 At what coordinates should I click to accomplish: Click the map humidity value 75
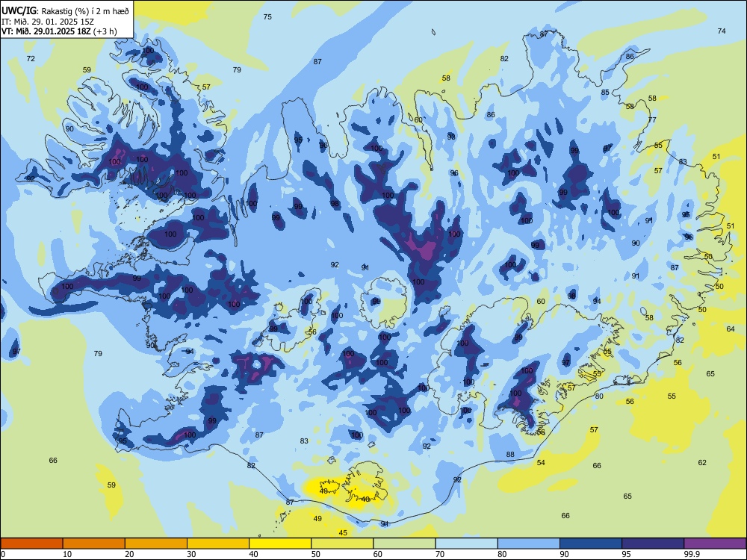(x=267, y=16)
